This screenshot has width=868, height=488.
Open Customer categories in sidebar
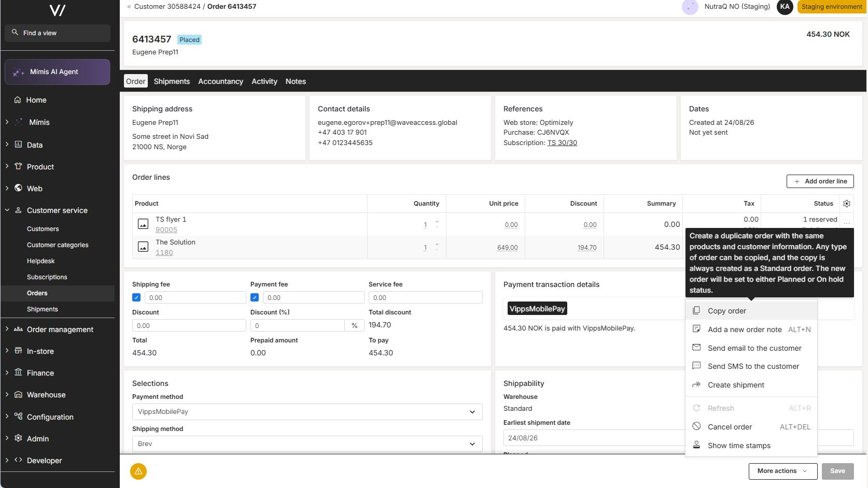point(58,245)
